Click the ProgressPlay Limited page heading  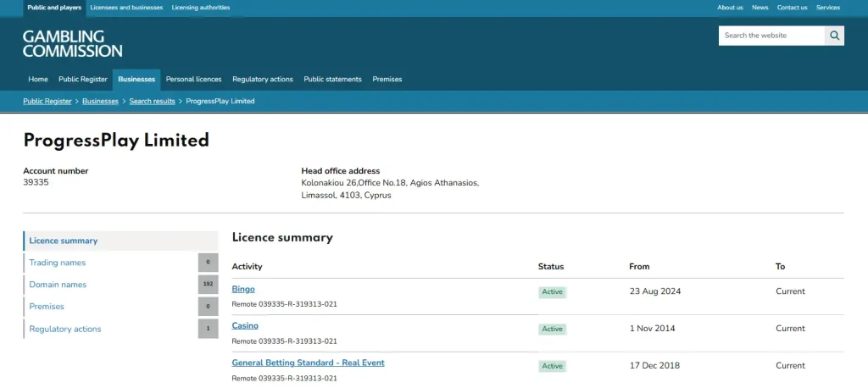click(116, 141)
